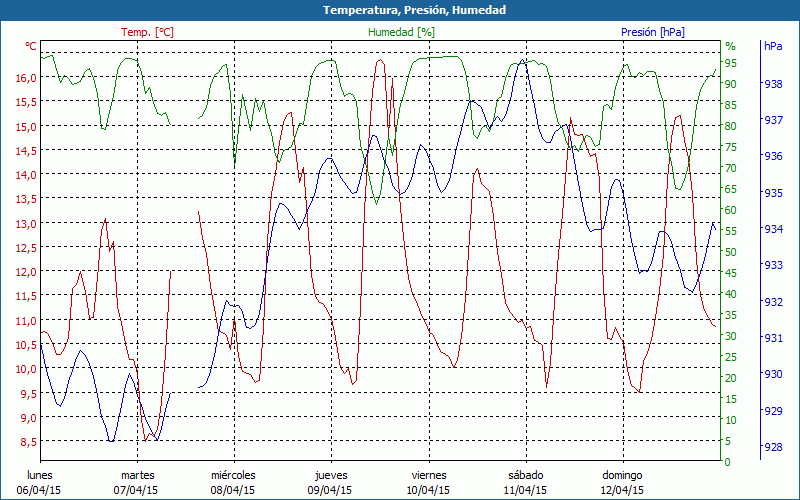Click the 928 tick on pressure axis
The image size is (800, 500).
[x=773, y=447]
